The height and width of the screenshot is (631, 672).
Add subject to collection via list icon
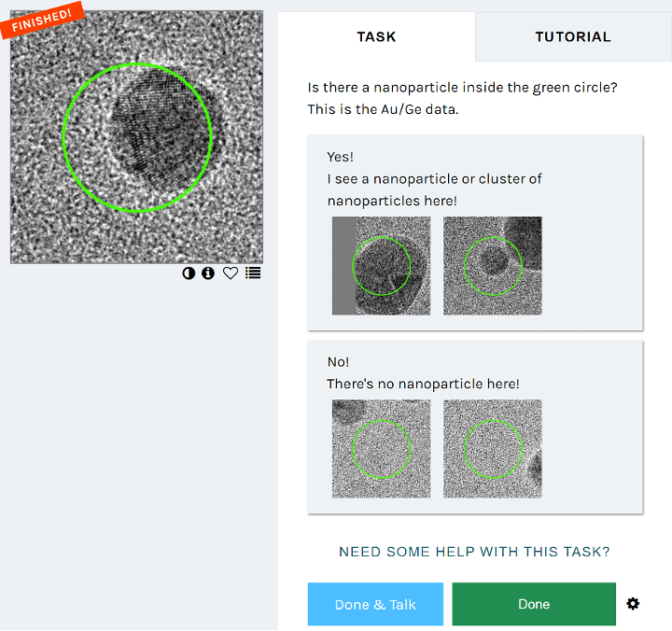[253, 273]
